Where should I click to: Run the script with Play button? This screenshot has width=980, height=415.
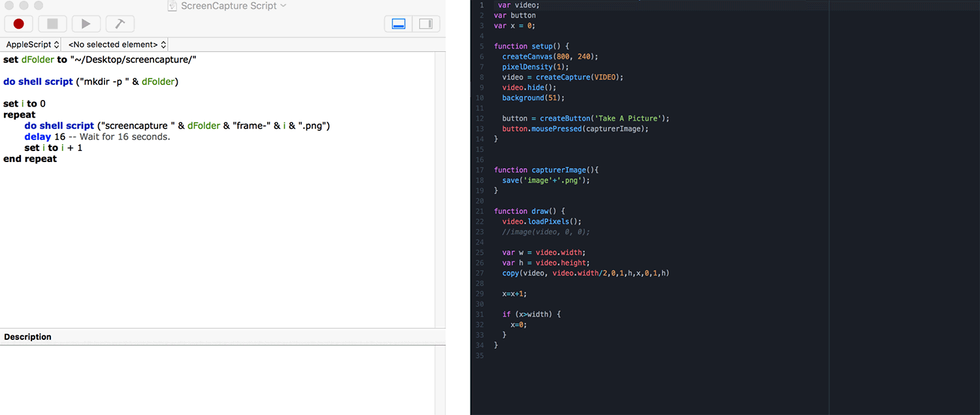(x=86, y=24)
